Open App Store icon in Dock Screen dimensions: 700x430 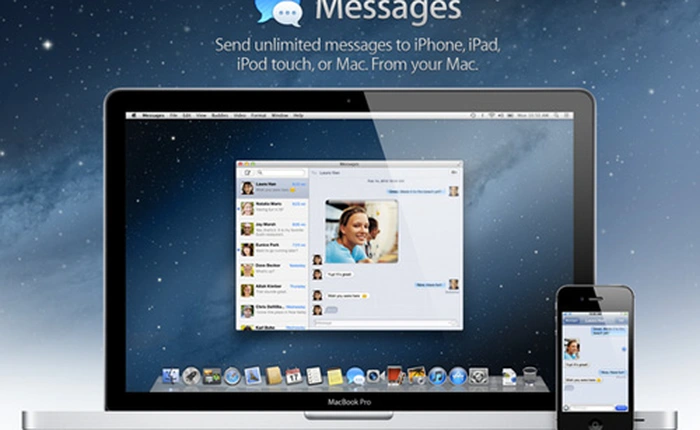pos(458,376)
